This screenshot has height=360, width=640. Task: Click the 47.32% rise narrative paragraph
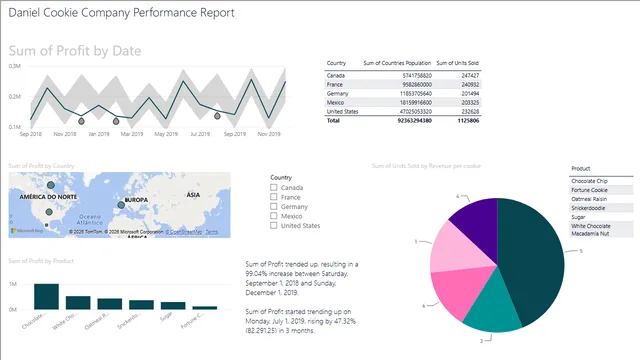coord(301,321)
